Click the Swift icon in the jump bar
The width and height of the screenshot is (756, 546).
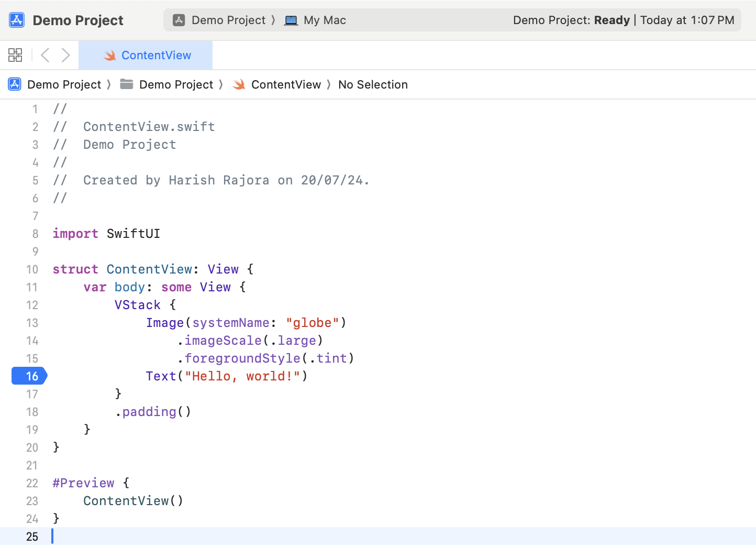(x=239, y=84)
